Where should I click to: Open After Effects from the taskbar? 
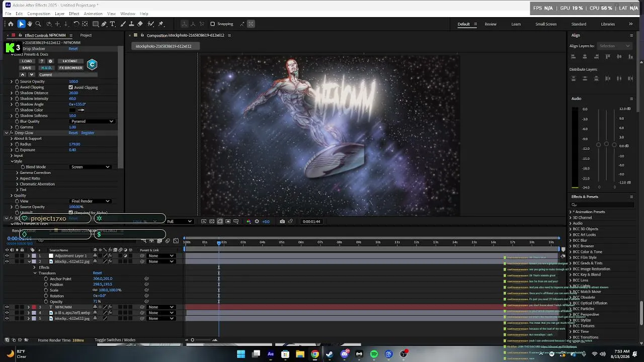click(271, 354)
